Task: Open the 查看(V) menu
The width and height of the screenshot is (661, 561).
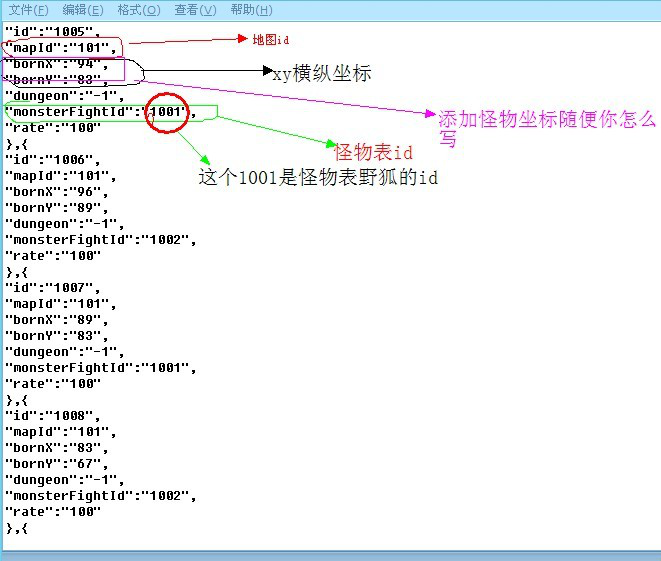Action: [x=196, y=10]
